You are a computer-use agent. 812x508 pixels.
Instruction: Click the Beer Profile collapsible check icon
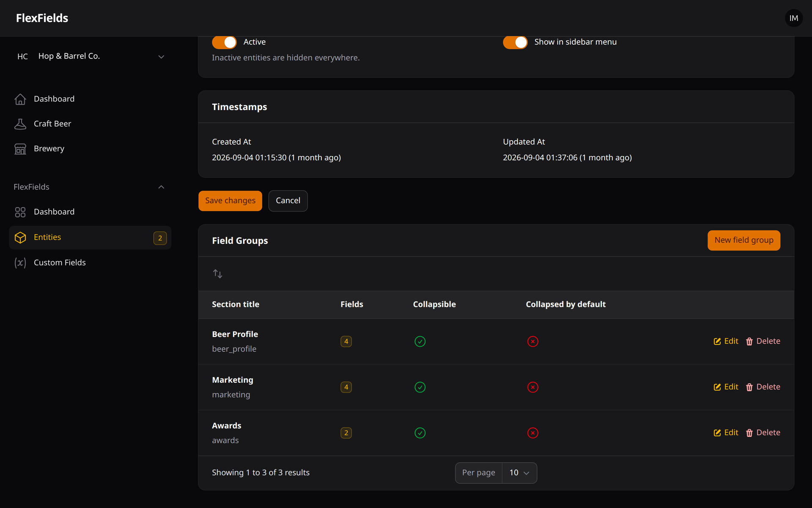click(420, 341)
